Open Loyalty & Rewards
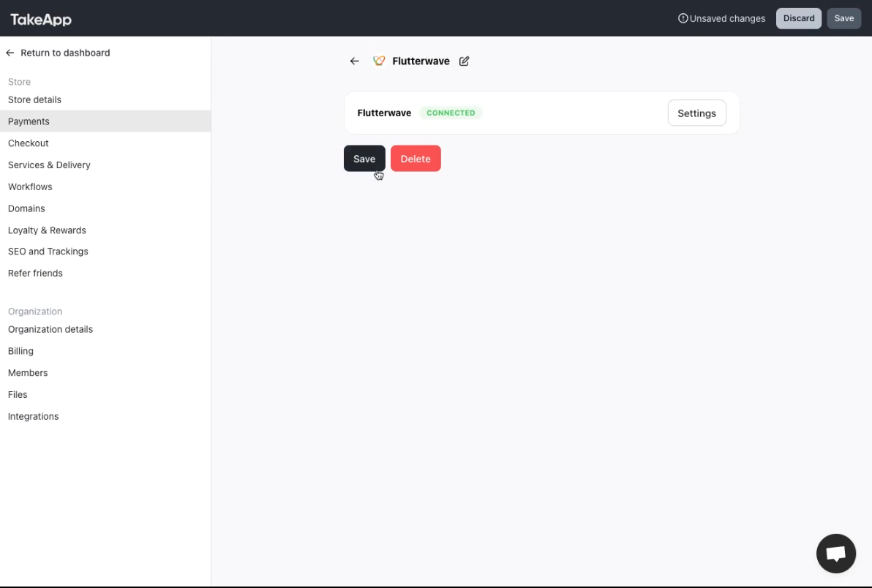The height and width of the screenshot is (588, 872). pyautogui.click(x=47, y=230)
